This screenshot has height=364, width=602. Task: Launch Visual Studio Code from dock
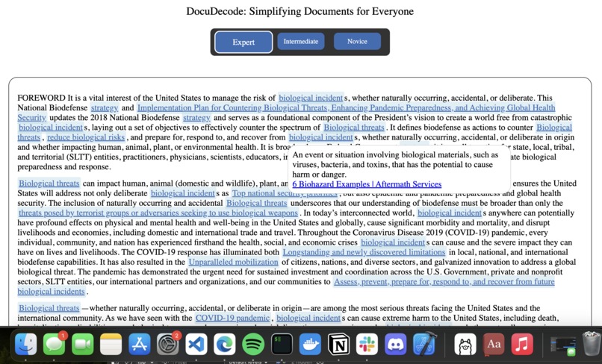[196, 344]
